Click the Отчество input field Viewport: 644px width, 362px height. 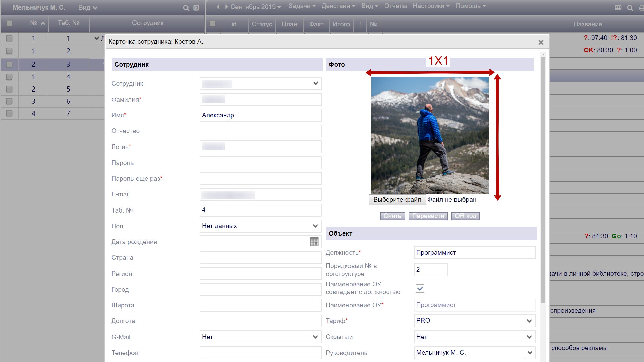coord(260,131)
